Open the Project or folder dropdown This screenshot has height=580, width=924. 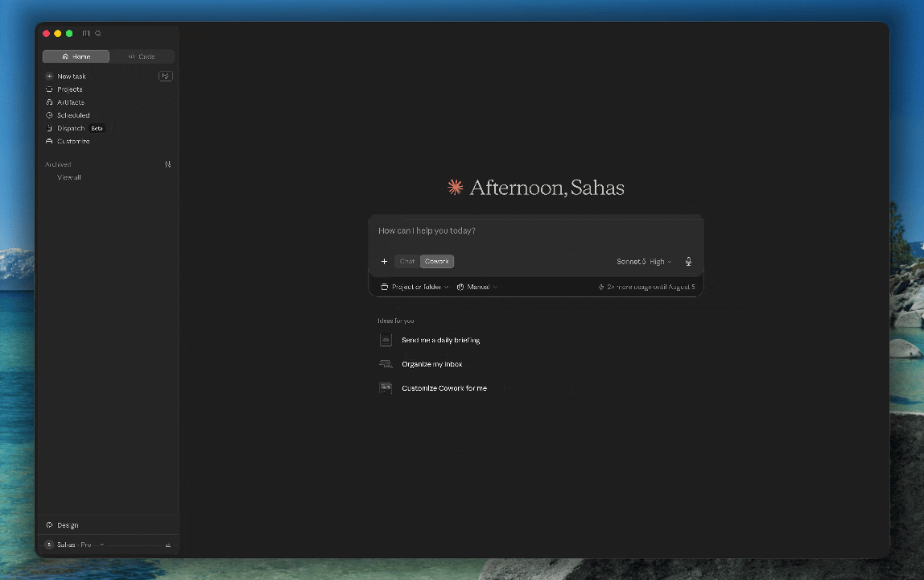pyautogui.click(x=415, y=287)
